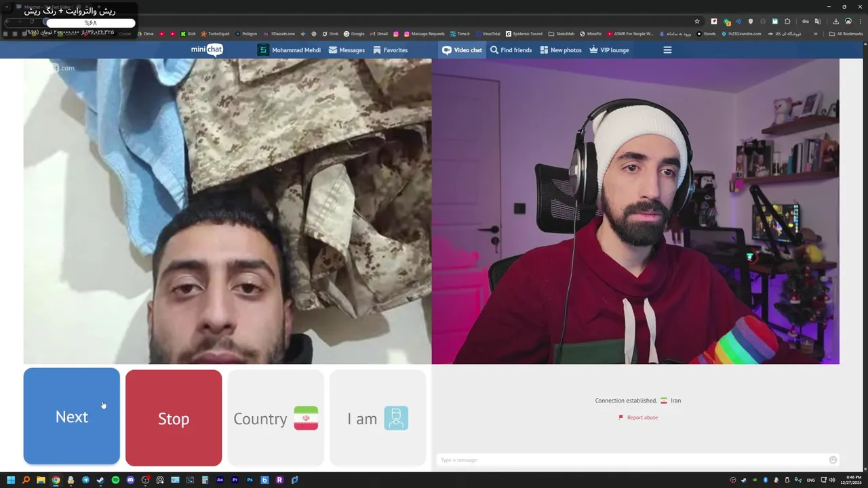Open the volume control in system tray
Image resolution: width=868 pixels, height=488 pixels.
pyautogui.click(x=832, y=480)
